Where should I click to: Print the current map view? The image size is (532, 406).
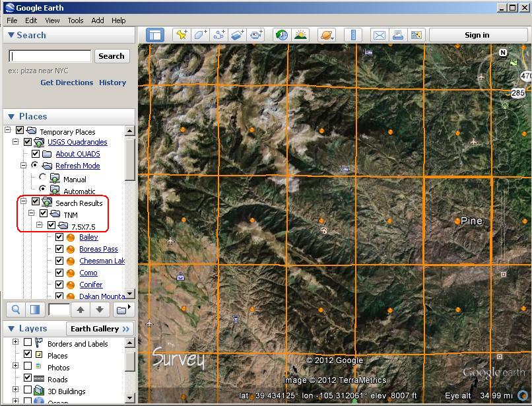(x=397, y=34)
